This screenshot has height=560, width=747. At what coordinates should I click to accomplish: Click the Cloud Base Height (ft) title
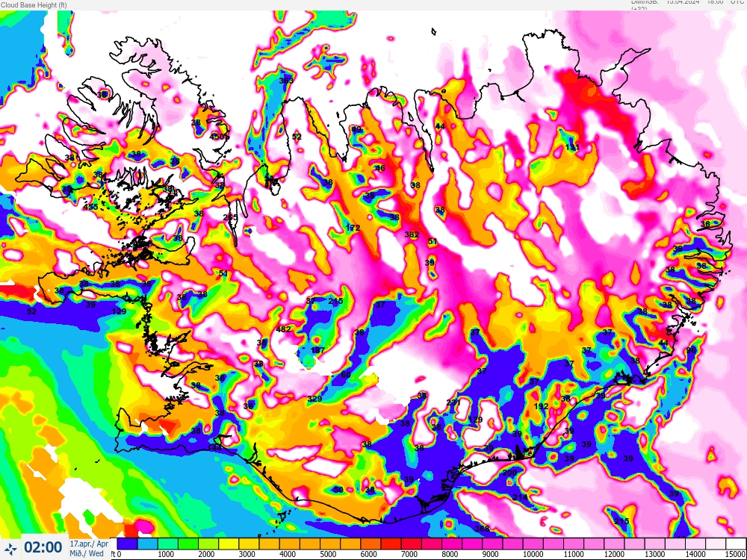tap(34, 4)
